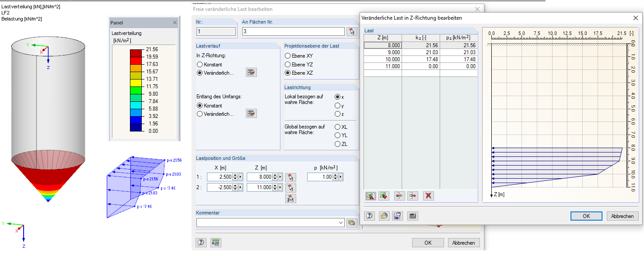Screen dimensions: 644x256
Task: Click the dark blue 0.00 legend color
Action: pos(136,128)
